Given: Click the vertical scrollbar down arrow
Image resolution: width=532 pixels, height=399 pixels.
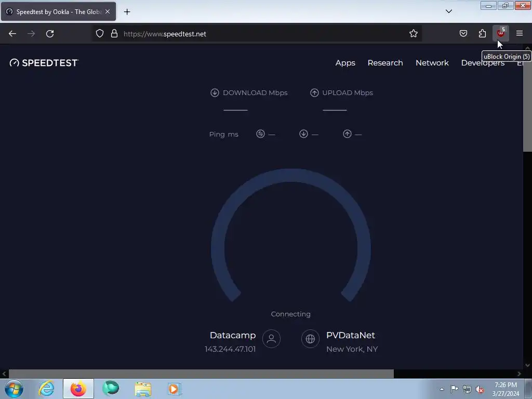Looking at the screenshot, I should [528, 365].
